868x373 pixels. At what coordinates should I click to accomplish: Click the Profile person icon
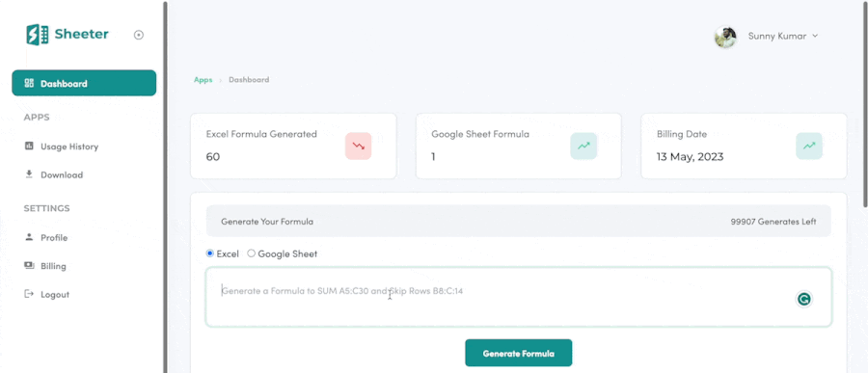(x=29, y=237)
